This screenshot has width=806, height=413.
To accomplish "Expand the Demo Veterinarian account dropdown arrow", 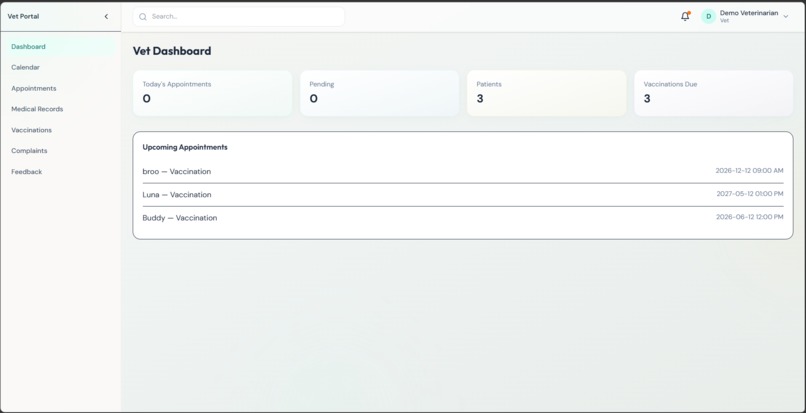I will pyautogui.click(x=785, y=17).
